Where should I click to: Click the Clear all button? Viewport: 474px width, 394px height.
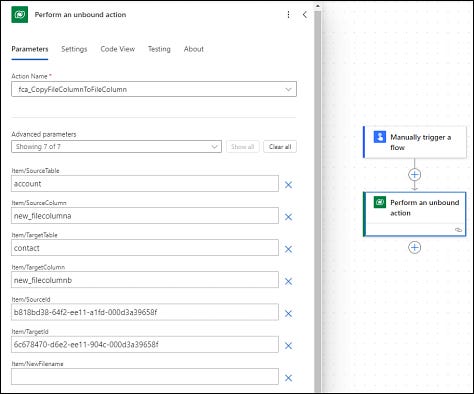pyautogui.click(x=280, y=147)
